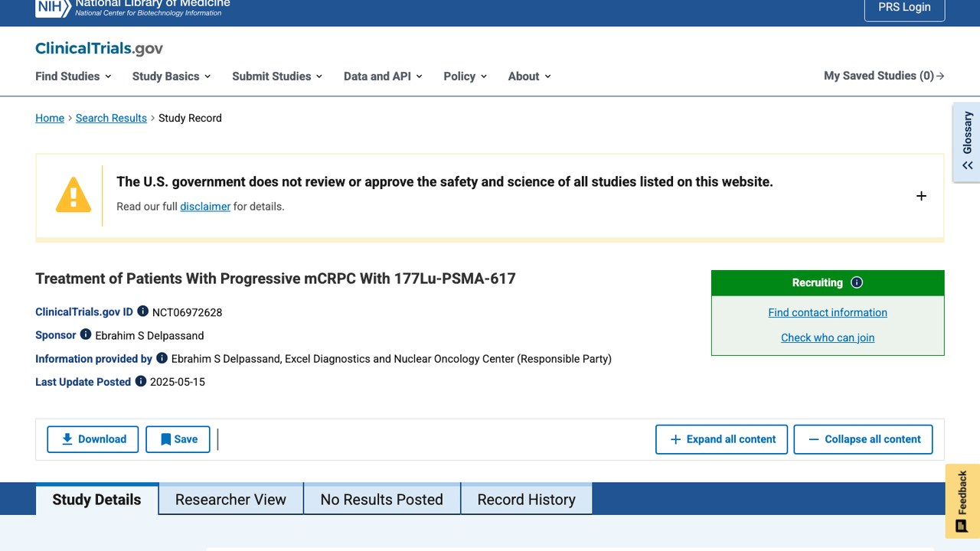Open the Glossary side panel
This screenshot has height=551, width=980.
point(966,142)
